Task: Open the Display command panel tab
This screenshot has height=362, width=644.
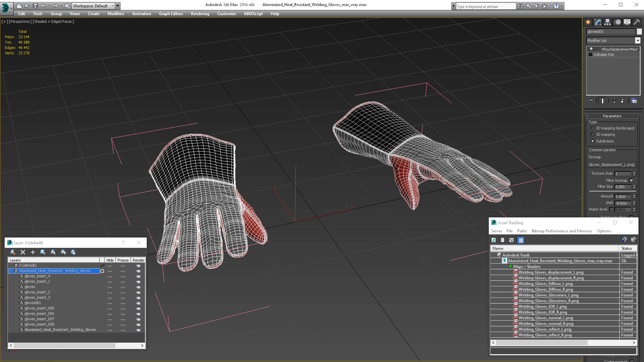Action: click(x=627, y=22)
